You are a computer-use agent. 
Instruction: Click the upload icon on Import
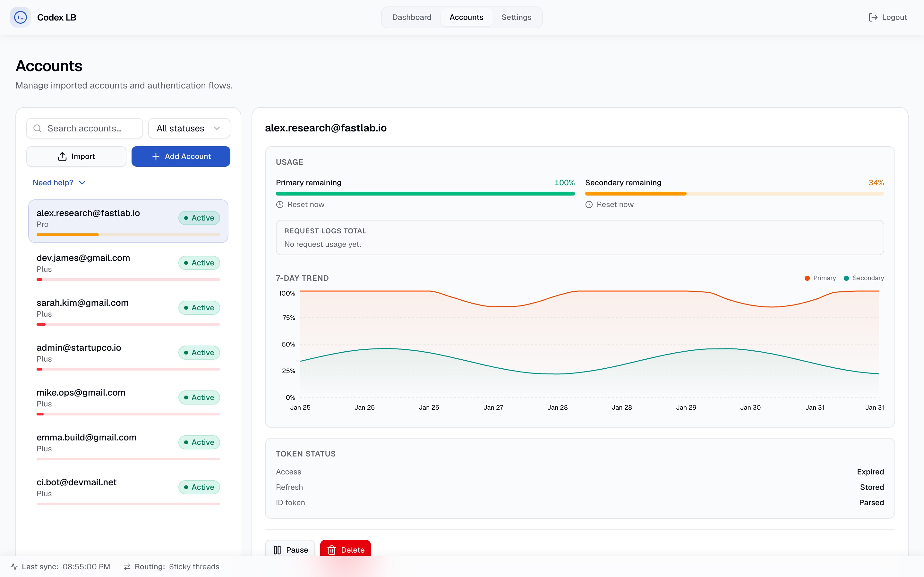point(62,156)
